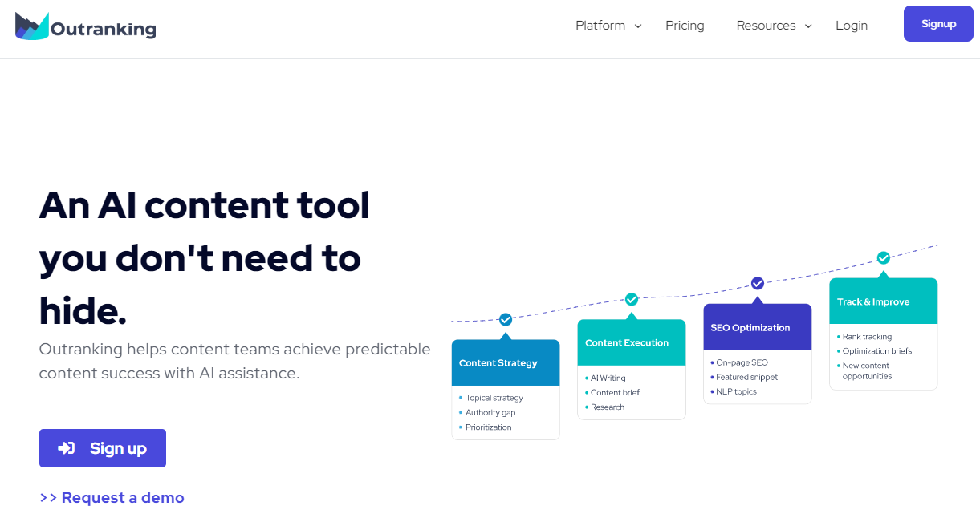Click the Featured snippet item
This screenshot has width=980, height=518.
[x=746, y=377]
